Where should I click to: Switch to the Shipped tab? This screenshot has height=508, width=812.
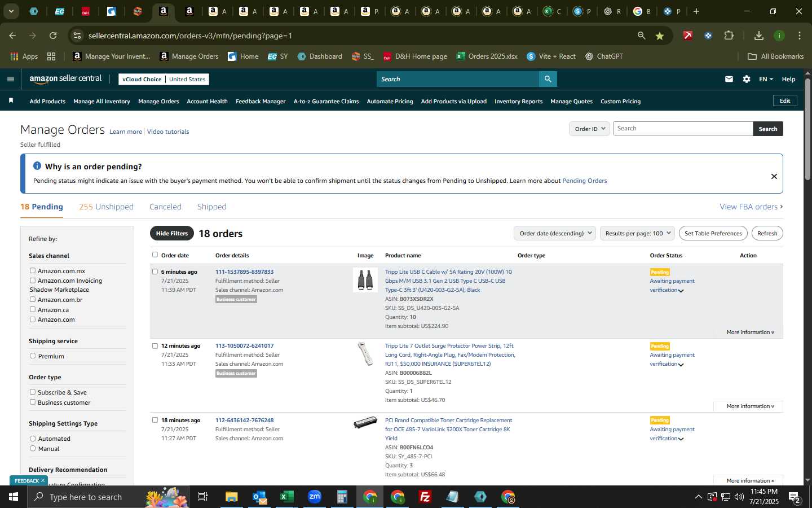point(211,207)
